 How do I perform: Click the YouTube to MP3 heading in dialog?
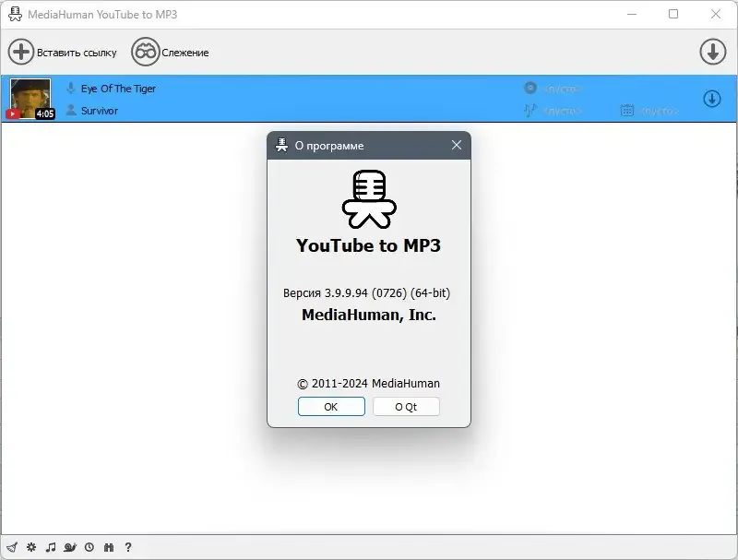click(368, 245)
